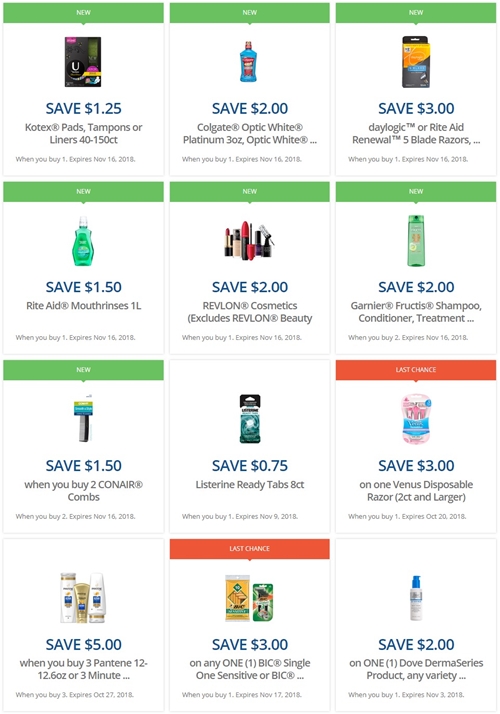
Task: Select the Colgate Optic White mouthwash image
Action: click(249, 62)
